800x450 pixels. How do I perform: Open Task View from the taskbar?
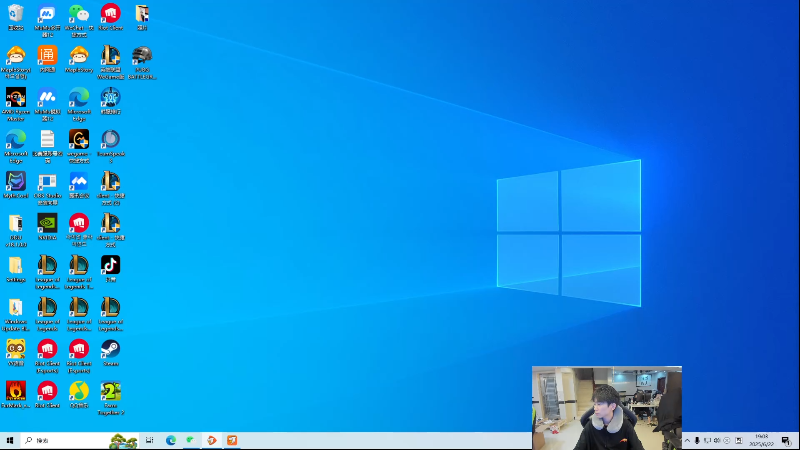point(149,440)
